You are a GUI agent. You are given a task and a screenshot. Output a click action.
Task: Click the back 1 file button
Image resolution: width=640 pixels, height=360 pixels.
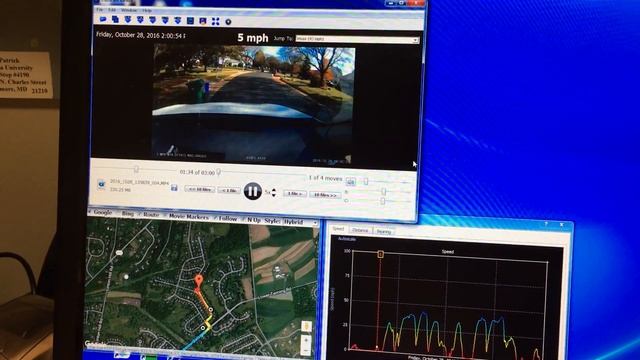coord(229,191)
